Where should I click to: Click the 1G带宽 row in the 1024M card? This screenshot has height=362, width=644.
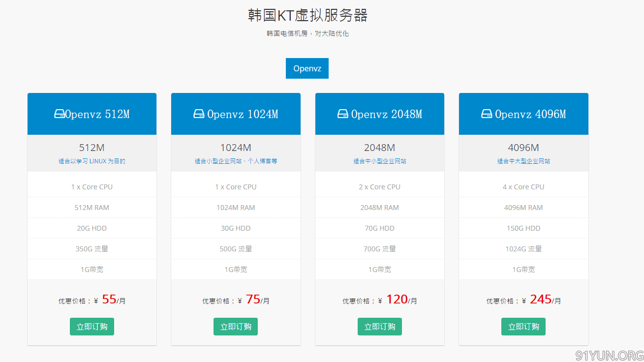236,270
